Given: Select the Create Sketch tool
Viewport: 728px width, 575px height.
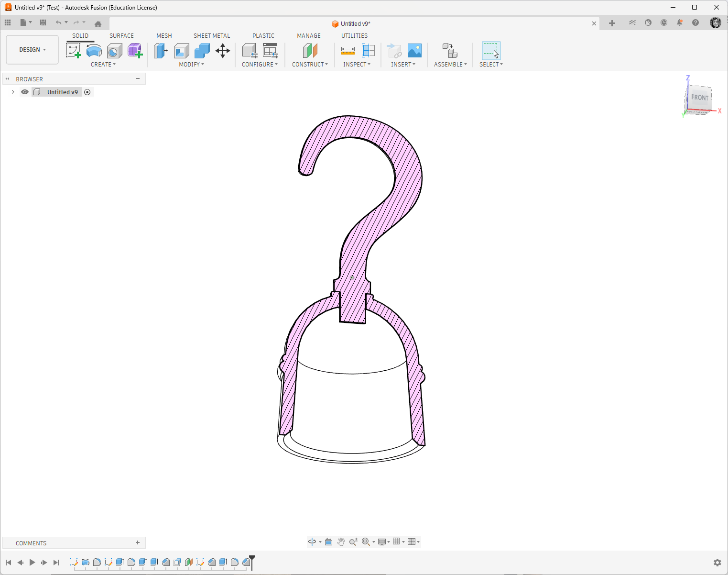Looking at the screenshot, I should (x=73, y=50).
